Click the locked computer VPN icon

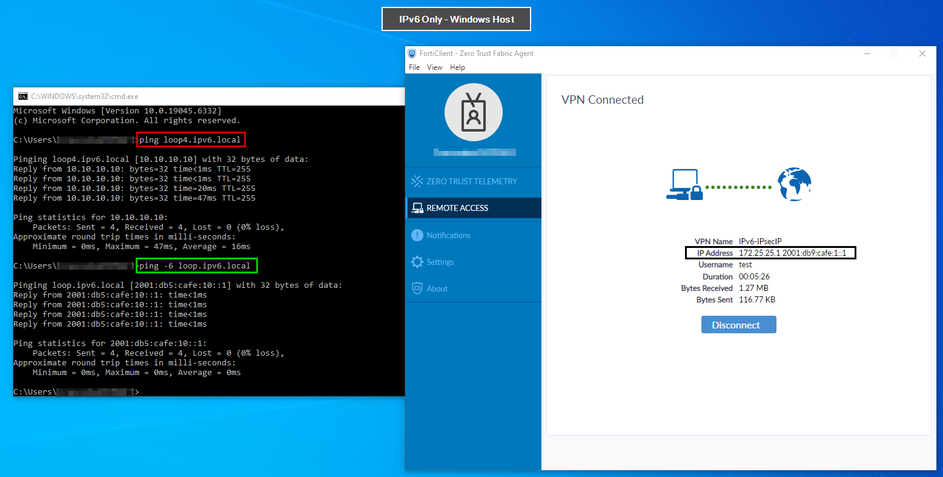click(684, 185)
